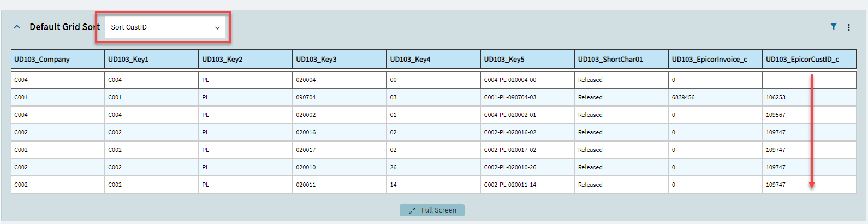This screenshot has height=224, width=868.
Task: Select the UD103_Key3 column header
Action: click(x=340, y=59)
